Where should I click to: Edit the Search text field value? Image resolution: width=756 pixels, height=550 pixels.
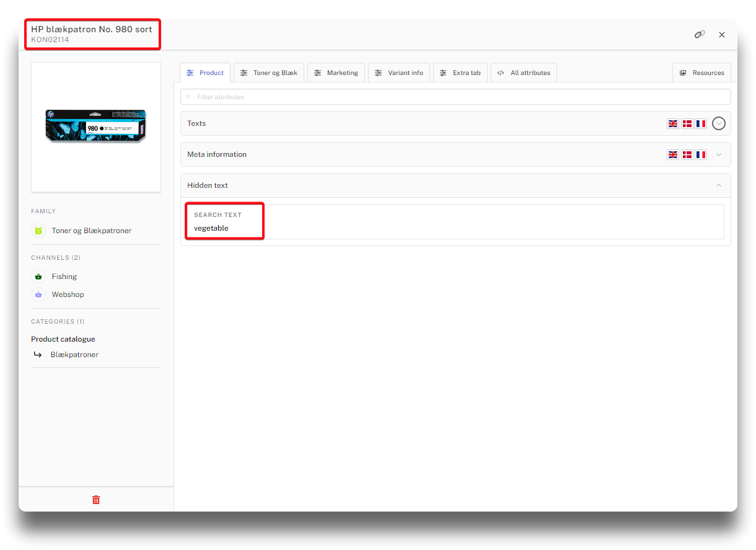455,228
